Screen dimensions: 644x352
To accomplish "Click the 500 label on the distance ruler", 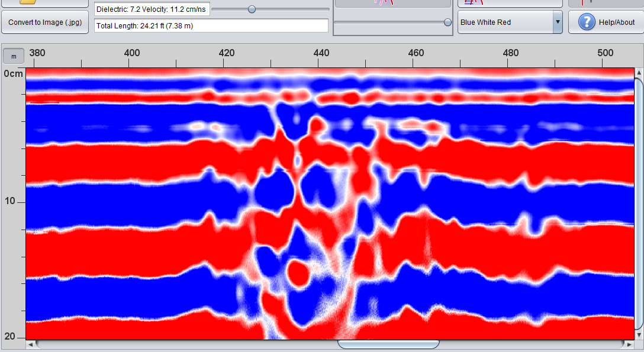I will (x=606, y=53).
